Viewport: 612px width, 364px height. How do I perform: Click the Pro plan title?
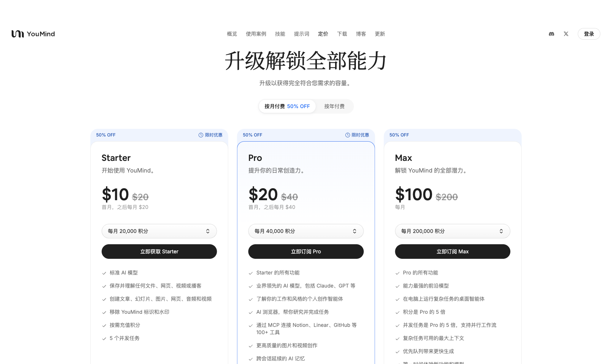point(255,158)
